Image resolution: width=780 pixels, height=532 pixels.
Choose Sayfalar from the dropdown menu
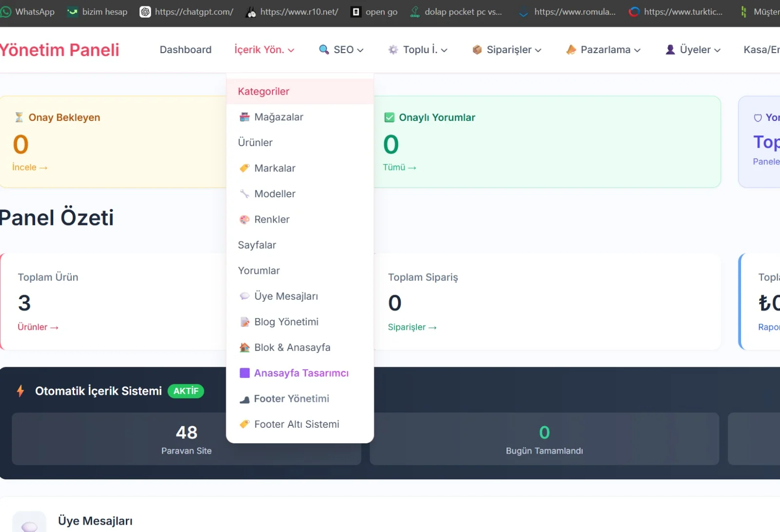click(300, 245)
